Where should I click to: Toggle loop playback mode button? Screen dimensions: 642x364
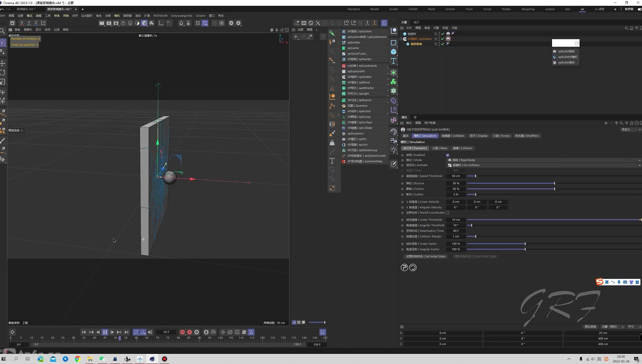(136, 332)
